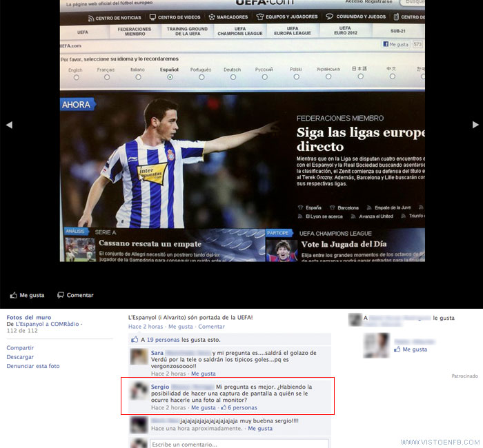Open Comunidad y Juegos menu
The image size is (483, 448).
[356, 17]
